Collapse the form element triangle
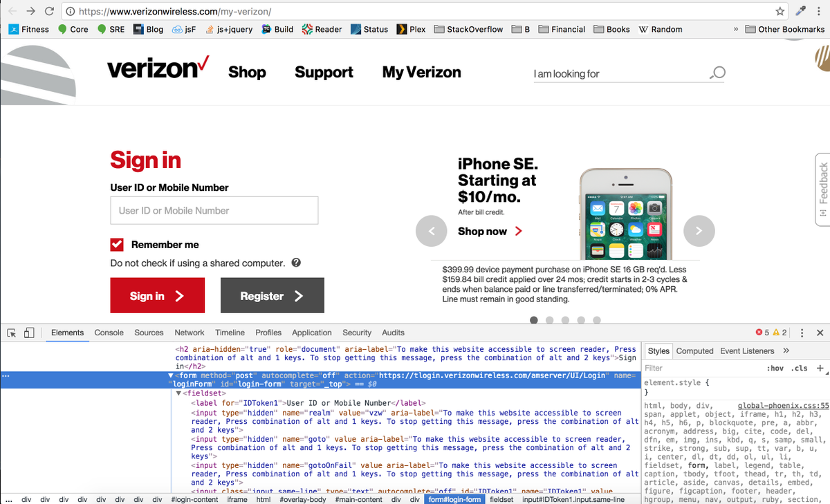This screenshot has width=830, height=504. pyautogui.click(x=171, y=376)
